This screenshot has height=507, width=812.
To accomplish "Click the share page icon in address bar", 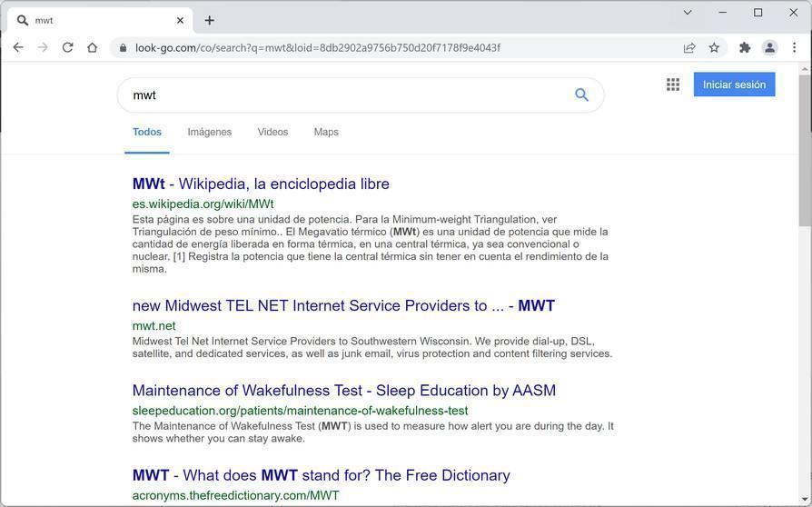I will [x=689, y=47].
